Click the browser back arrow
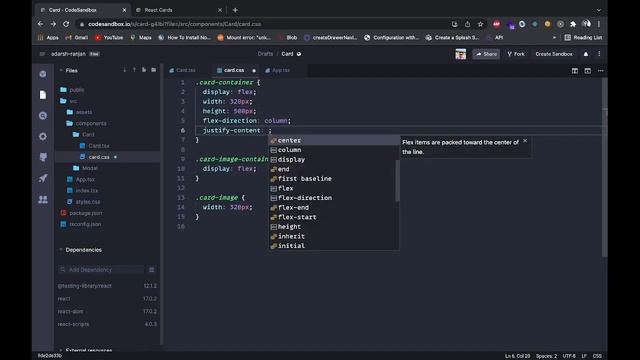 coord(40,24)
